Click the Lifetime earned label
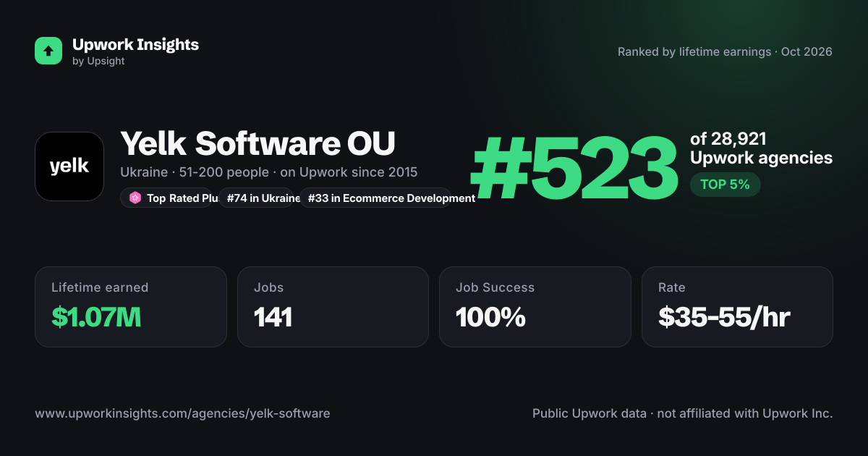 tap(100, 287)
